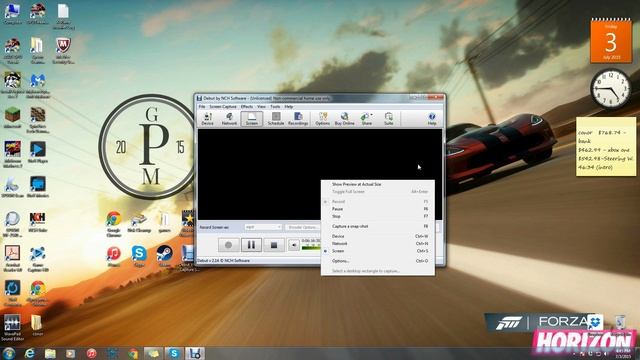This screenshot has height=360, width=640.
Task: Choose Options... in the context menu
Action: click(378, 261)
